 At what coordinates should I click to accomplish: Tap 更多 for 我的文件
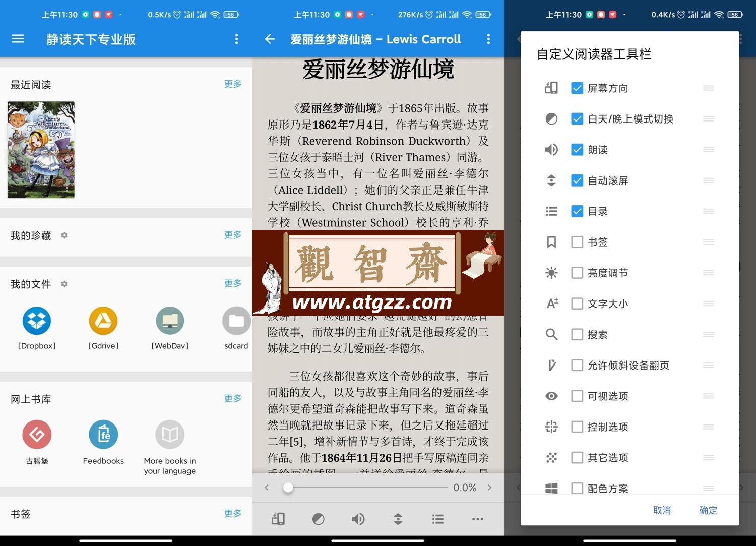[x=233, y=283]
